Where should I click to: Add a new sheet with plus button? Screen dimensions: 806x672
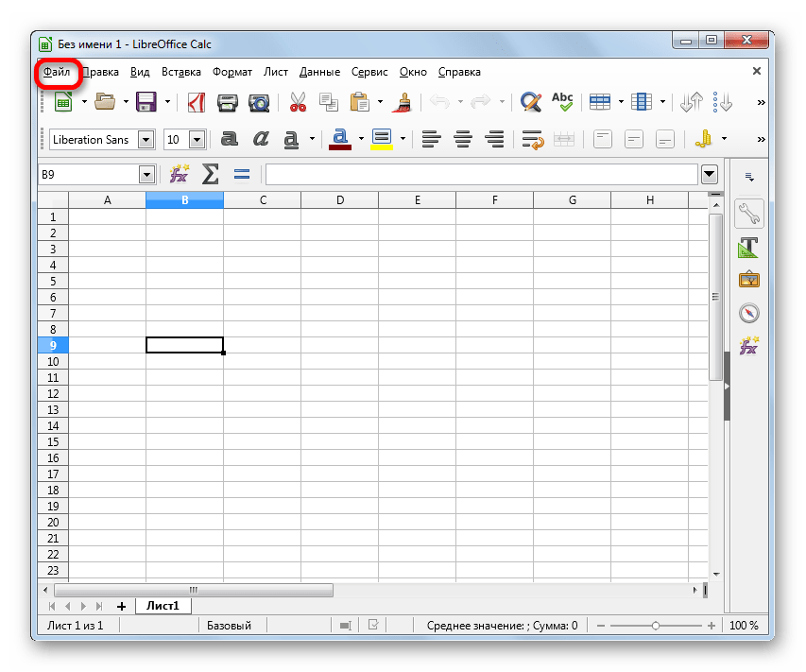pos(121,606)
